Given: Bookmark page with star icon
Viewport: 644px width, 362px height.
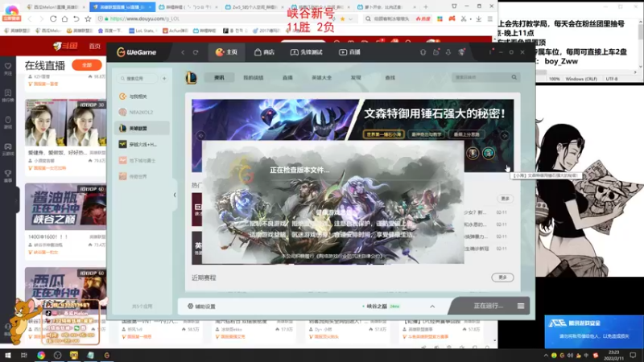Looking at the screenshot, I should tap(88, 19).
